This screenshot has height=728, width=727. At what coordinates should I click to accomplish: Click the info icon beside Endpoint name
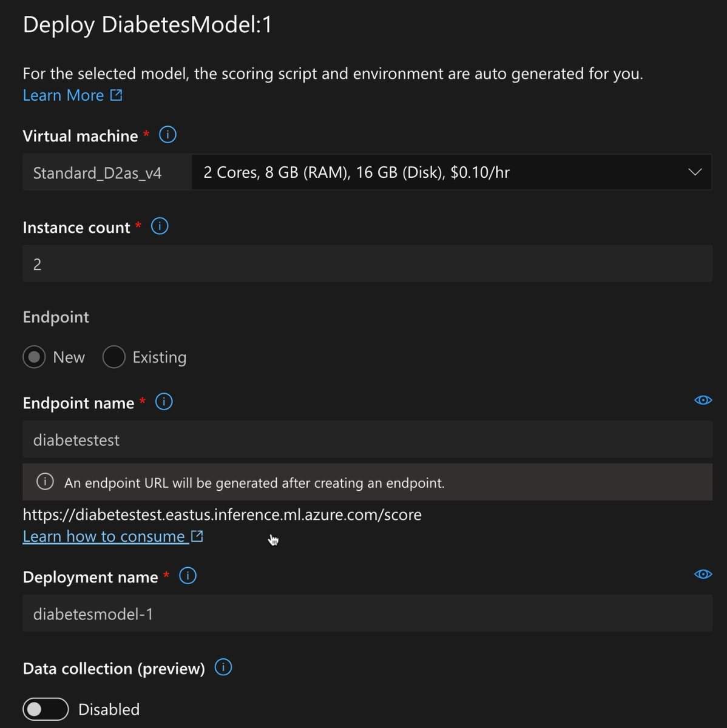coord(164,402)
